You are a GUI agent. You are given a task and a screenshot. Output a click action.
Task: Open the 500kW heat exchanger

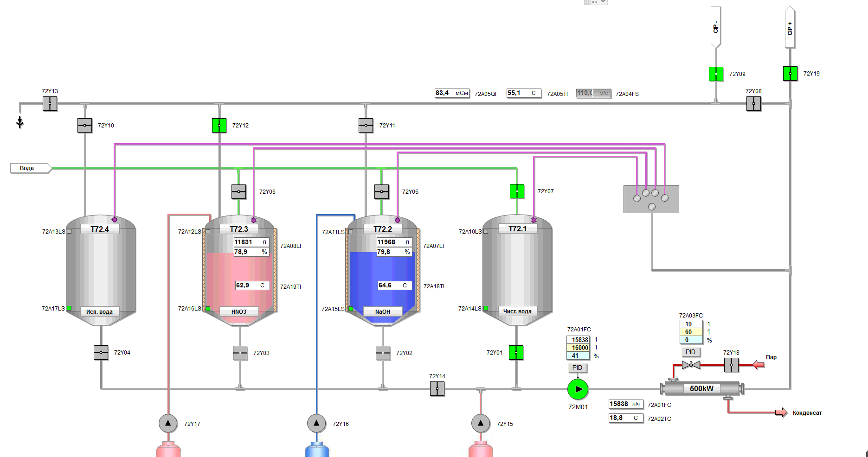[x=701, y=388]
